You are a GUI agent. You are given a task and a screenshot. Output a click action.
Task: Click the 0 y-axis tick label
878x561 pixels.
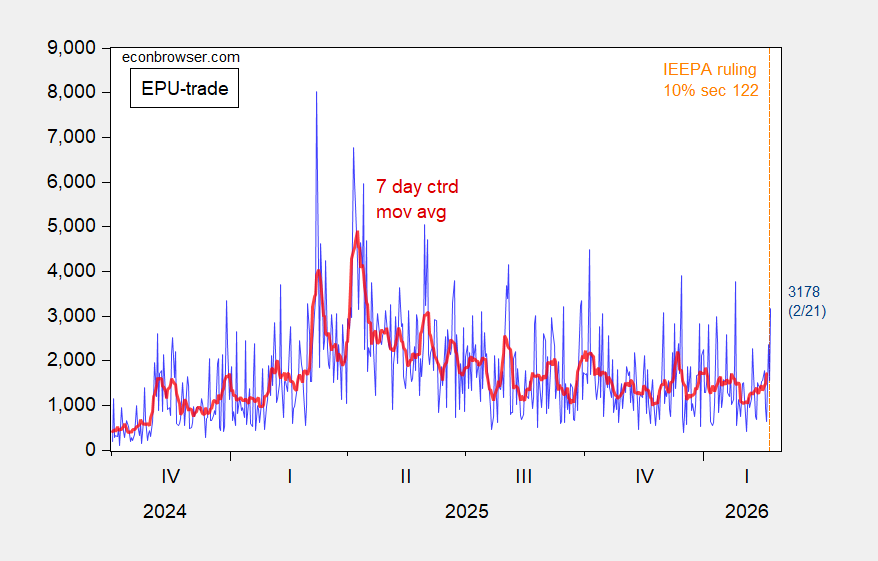(x=89, y=450)
